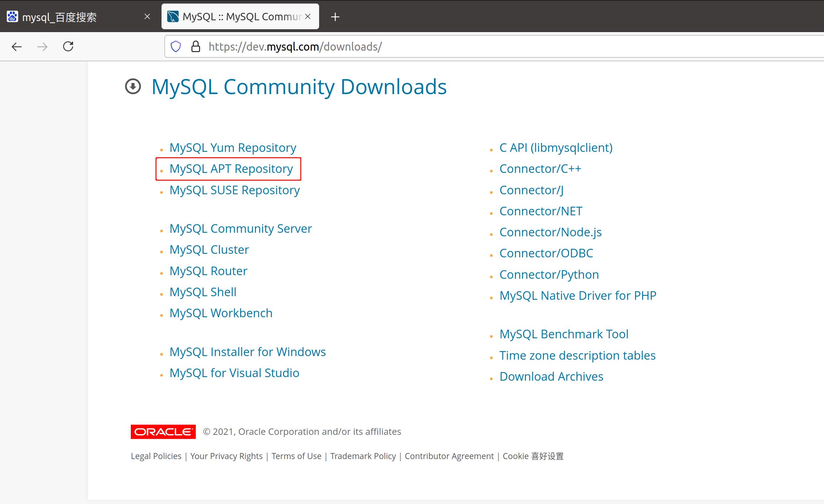Image resolution: width=824 pixels, height=504 pixels.
Task: Click Download Archives link
Action: pos(550,376)
